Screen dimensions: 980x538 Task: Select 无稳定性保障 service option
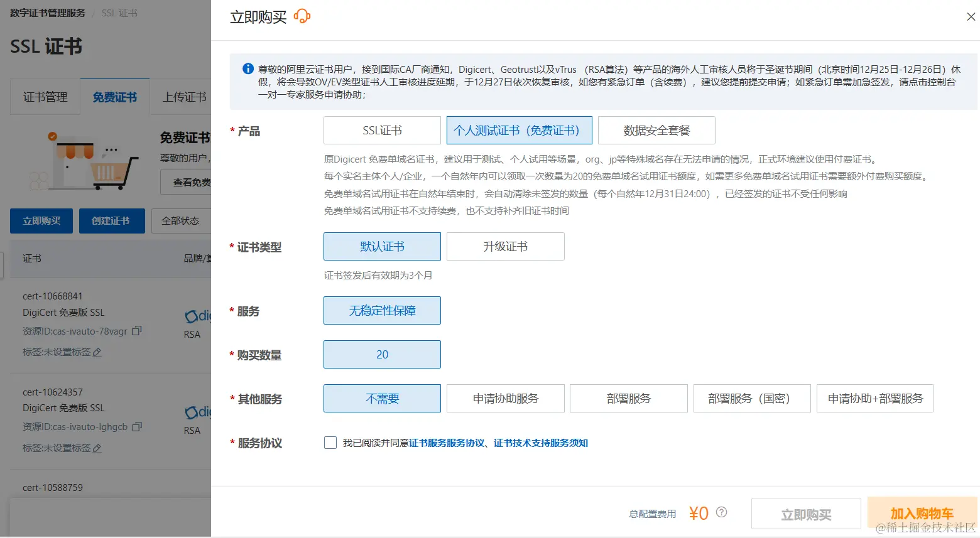[382, 311]
